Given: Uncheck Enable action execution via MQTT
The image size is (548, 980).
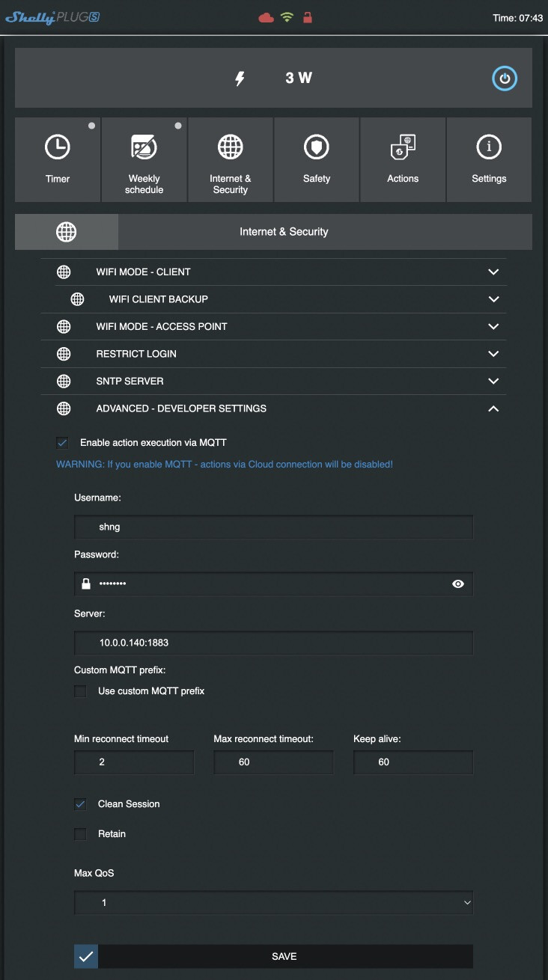Looking at the screenshot, I should [62, 443].
